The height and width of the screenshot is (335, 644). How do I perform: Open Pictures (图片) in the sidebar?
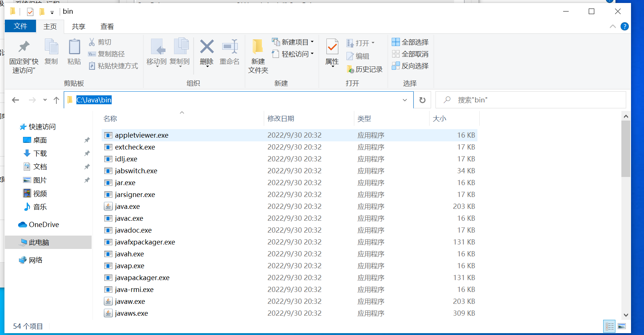[x=35, y=180]
